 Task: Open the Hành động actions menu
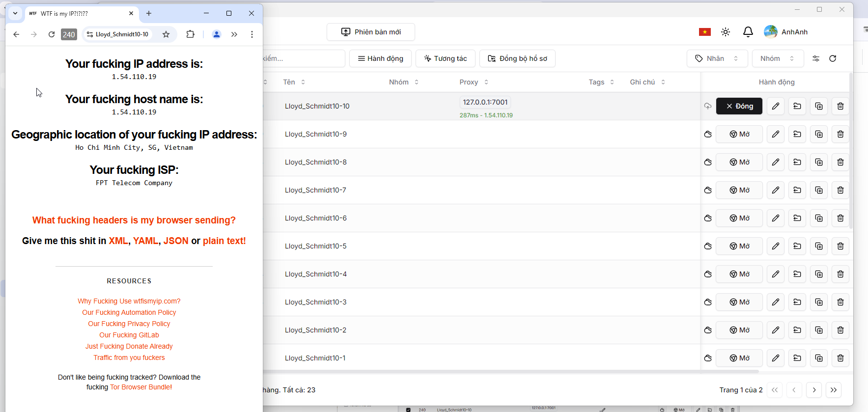point(381,58)
